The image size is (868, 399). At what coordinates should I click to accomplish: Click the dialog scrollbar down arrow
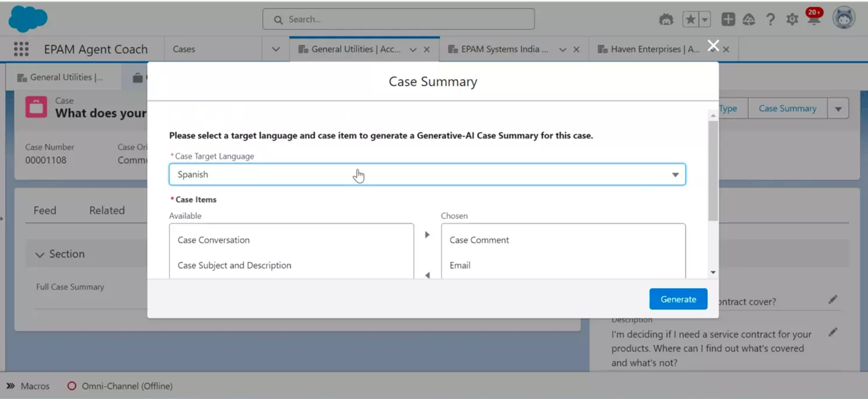713,272
